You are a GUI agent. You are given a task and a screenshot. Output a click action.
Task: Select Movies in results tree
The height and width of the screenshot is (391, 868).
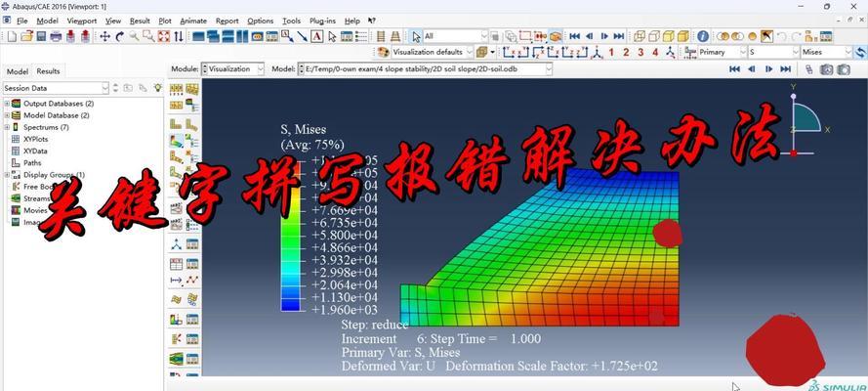35,210
